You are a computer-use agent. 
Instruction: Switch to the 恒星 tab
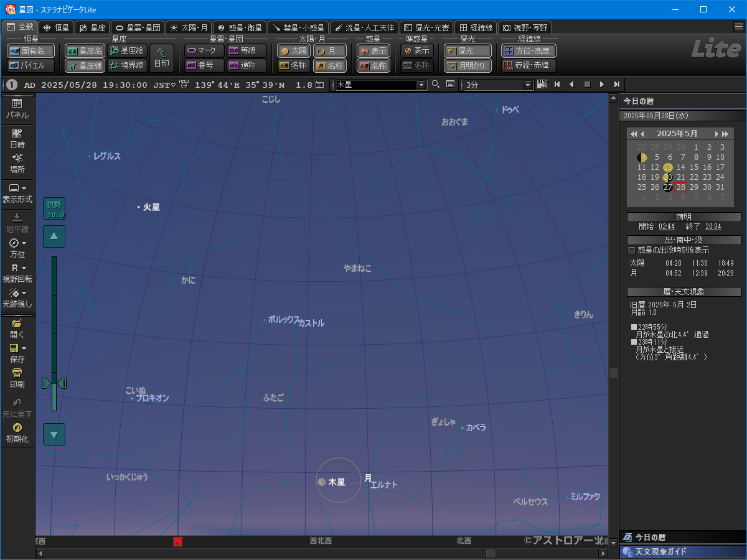point(57,27)
